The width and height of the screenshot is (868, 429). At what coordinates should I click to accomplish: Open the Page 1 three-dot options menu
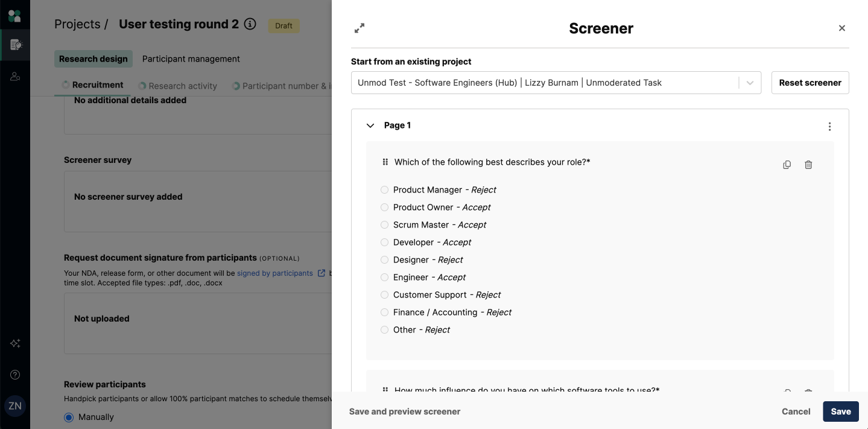click(x=829, y=126)
